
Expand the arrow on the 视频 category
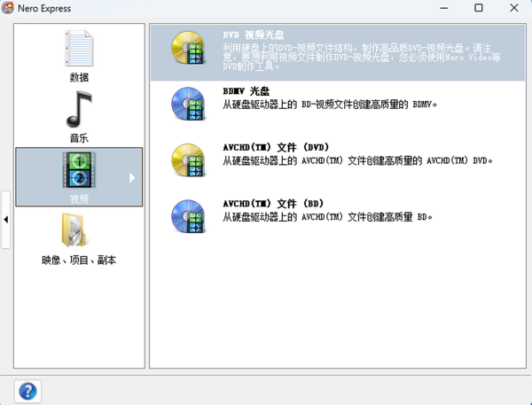click(132, 177)
